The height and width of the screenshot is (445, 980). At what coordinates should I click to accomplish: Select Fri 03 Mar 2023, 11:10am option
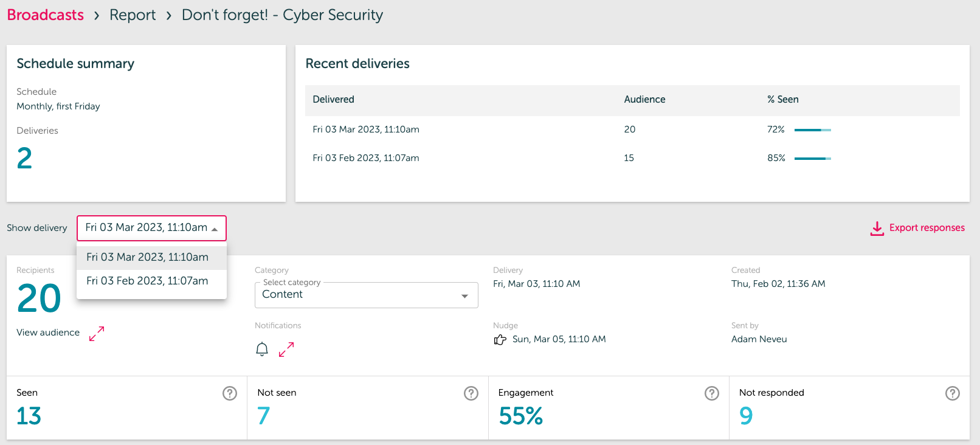coord(151,257)
